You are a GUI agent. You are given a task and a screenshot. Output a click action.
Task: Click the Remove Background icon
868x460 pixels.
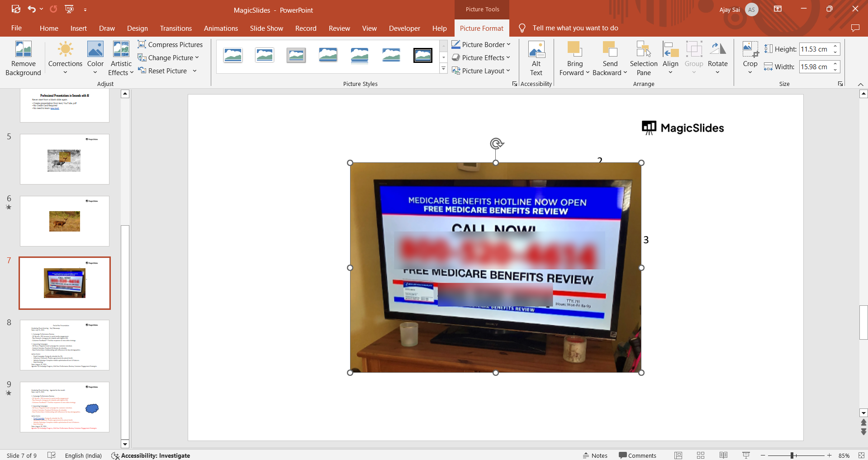pos(23,50)
